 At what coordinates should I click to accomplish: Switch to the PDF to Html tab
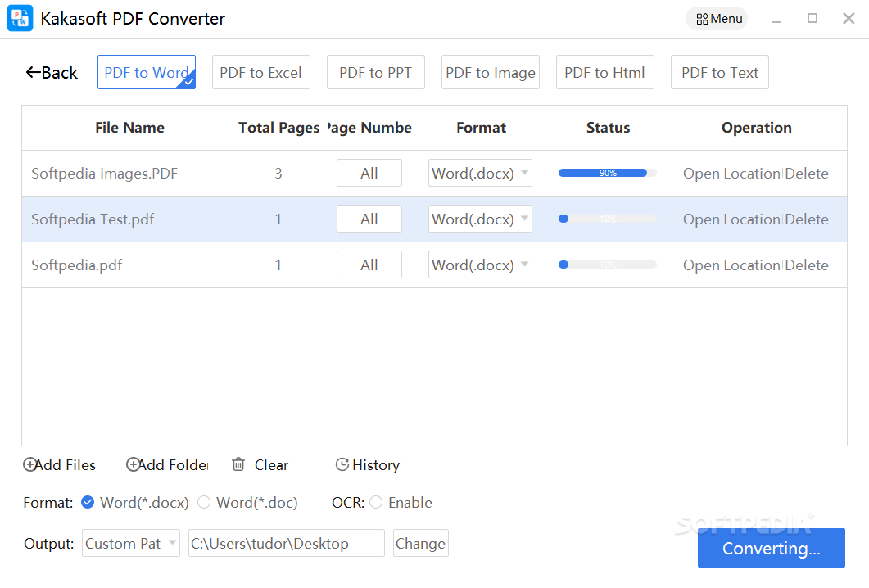tap(605, 72)
